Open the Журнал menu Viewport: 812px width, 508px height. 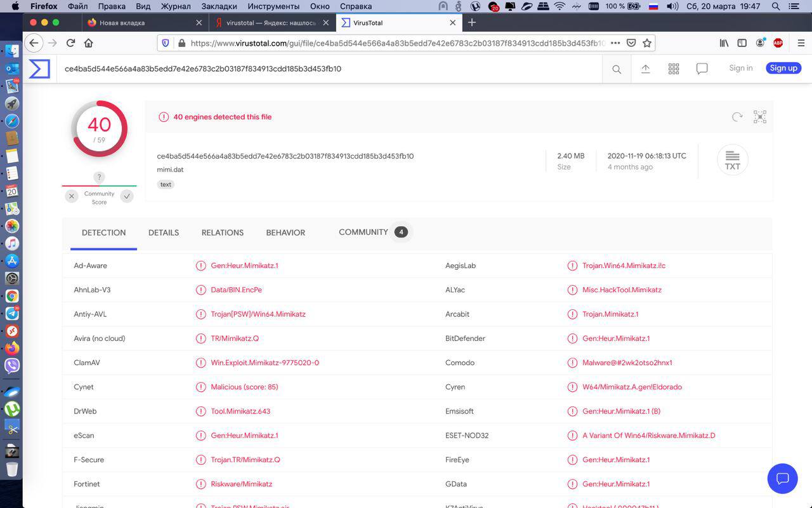(x=176, y=6)
